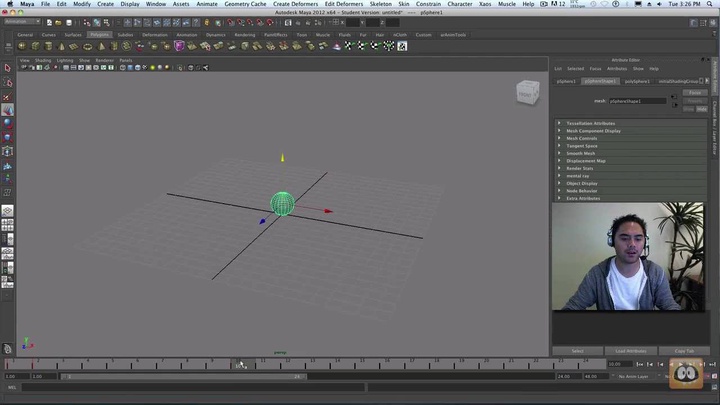The image size is (720, 405).
Task: Click the Lasso select tool
Action: pos(7,82)
